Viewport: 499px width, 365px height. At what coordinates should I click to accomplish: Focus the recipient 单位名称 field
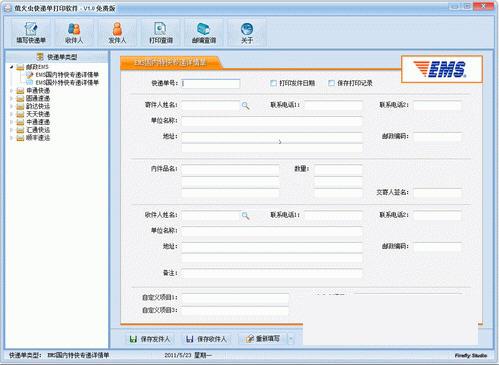pyautogui.click(x=272, y=231)
